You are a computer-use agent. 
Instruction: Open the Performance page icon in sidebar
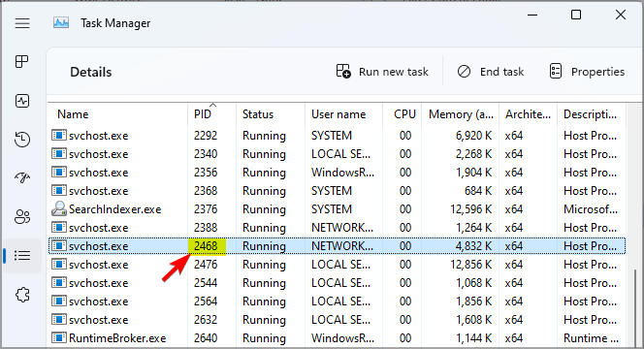pyautogui.click(x=22, y=101)
